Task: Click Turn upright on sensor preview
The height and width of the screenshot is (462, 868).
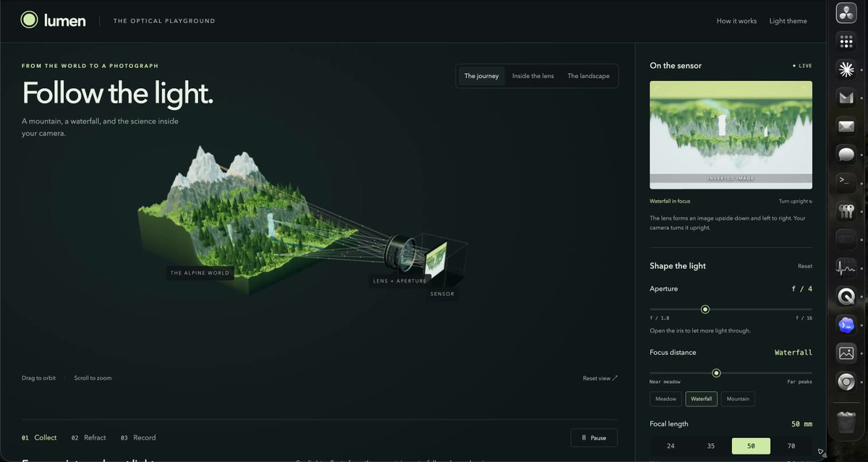Action: pyautogui.click(x=795, y=201)
